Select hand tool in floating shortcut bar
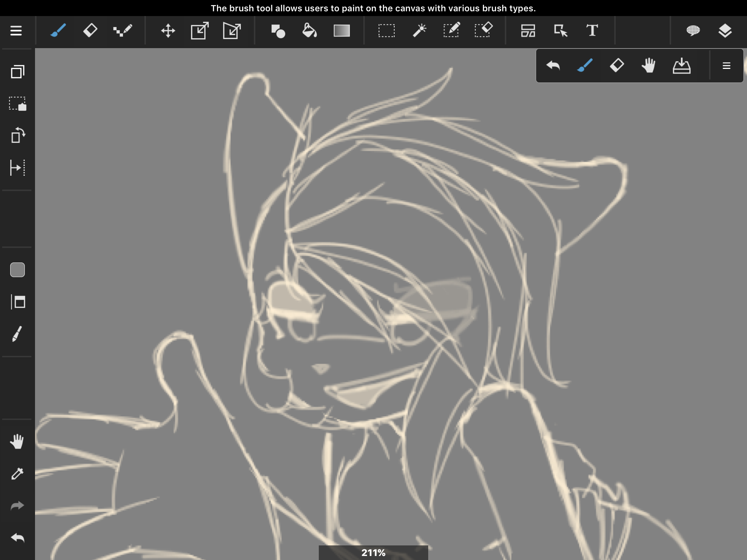The height and width of the screenshot is (560, 747). tap(649, 66)
